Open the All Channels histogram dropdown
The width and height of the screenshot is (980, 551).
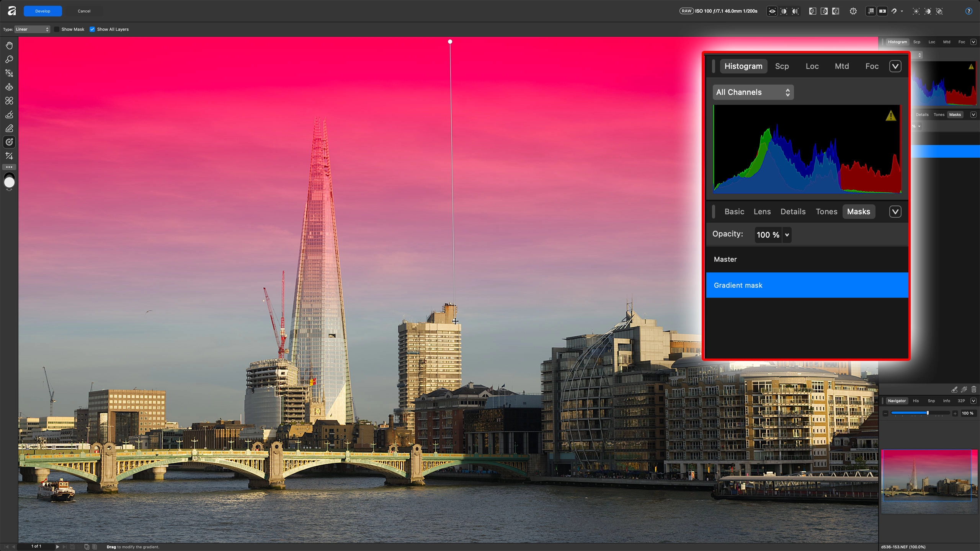(x=753, y=92)
